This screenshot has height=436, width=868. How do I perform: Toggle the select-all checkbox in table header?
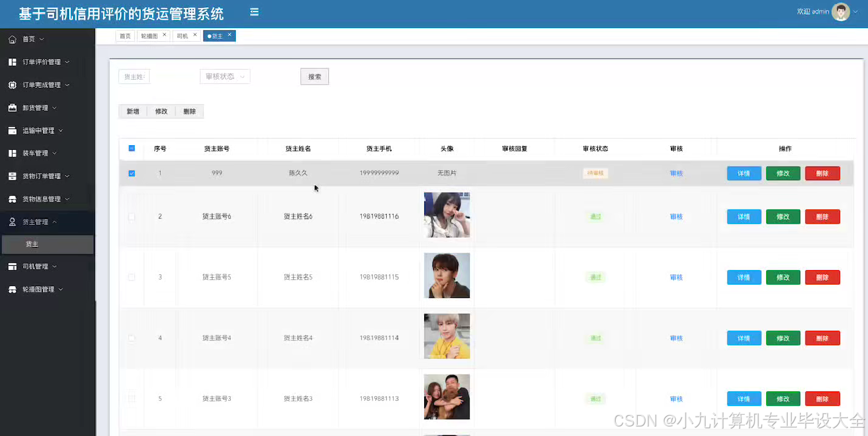[132, 148]
